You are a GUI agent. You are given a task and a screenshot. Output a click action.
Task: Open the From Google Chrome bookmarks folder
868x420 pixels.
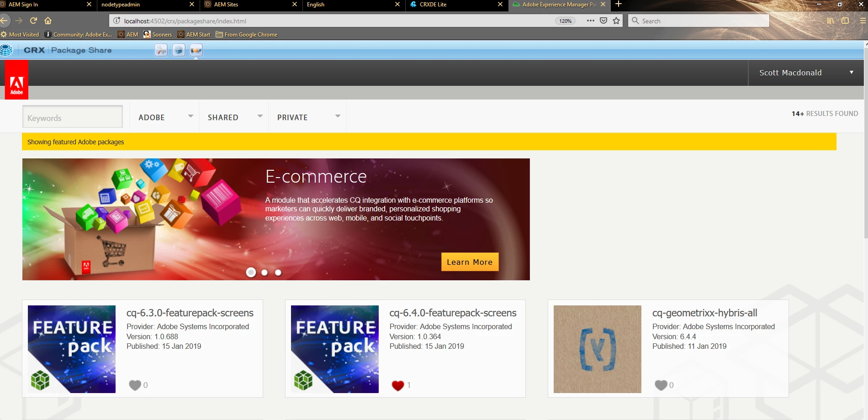click(x=247, y=34)
